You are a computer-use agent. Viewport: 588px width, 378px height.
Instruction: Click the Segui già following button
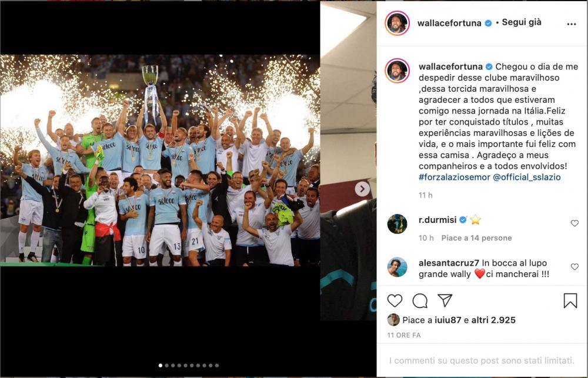point(521,22)
